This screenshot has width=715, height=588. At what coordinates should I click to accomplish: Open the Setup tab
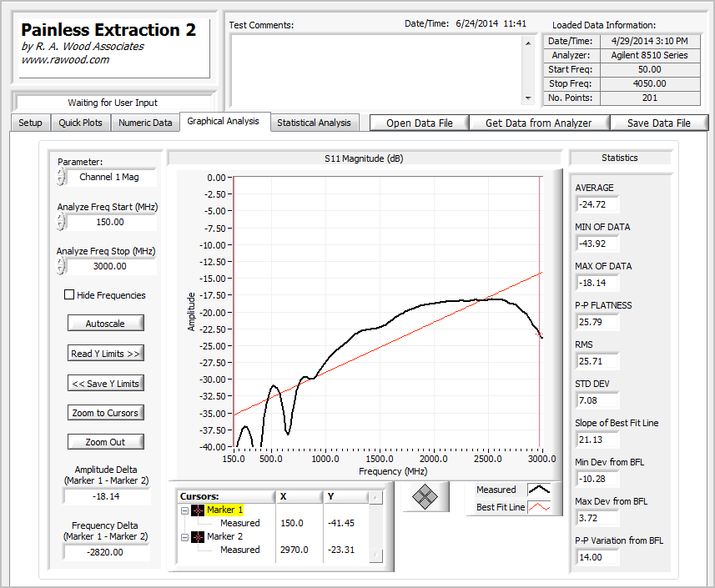[30, 123]
